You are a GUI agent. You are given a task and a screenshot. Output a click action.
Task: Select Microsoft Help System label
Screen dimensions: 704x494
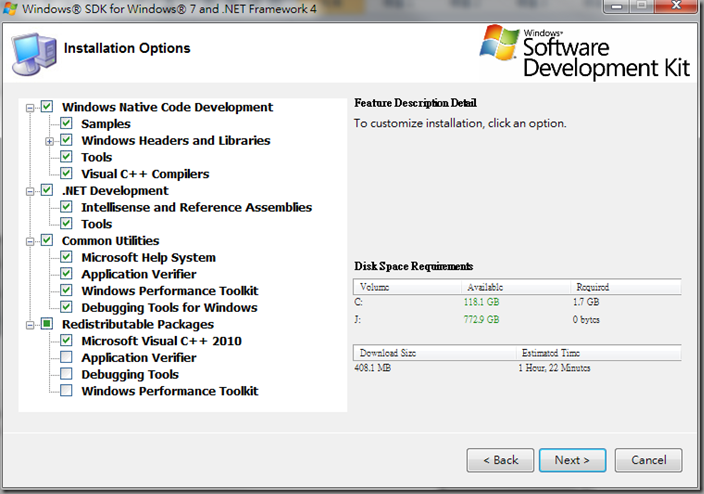(x=148, y=257)
